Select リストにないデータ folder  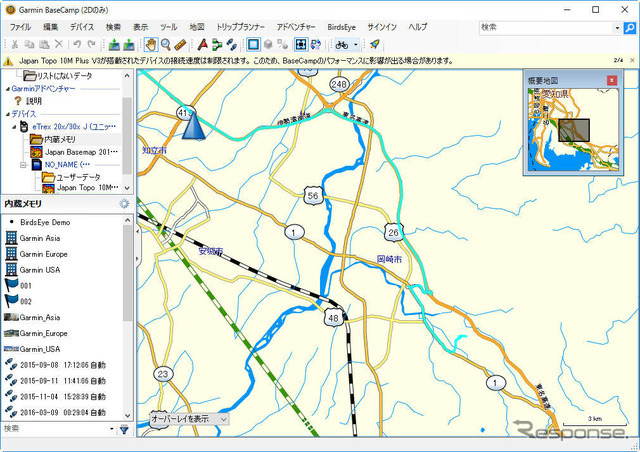(58, 76)
